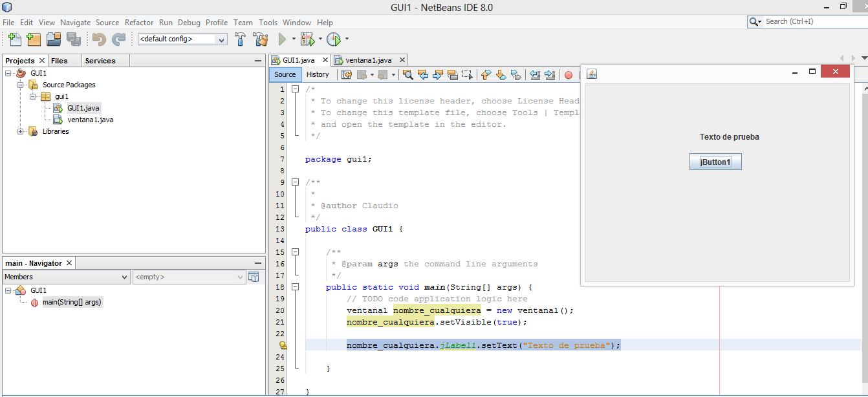868x397 pixels.
Task: Build the project with the hammer icon
Action: [x=241, y=39]
